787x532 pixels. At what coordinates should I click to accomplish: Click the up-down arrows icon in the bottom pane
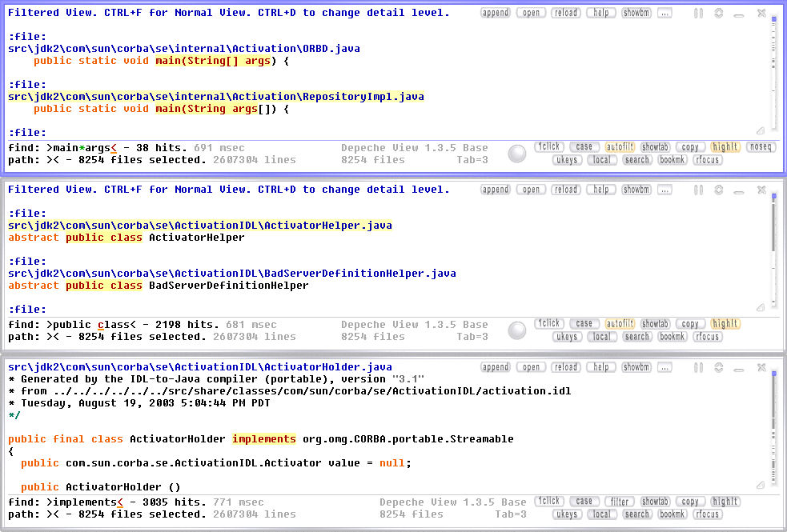pos(719,368)
